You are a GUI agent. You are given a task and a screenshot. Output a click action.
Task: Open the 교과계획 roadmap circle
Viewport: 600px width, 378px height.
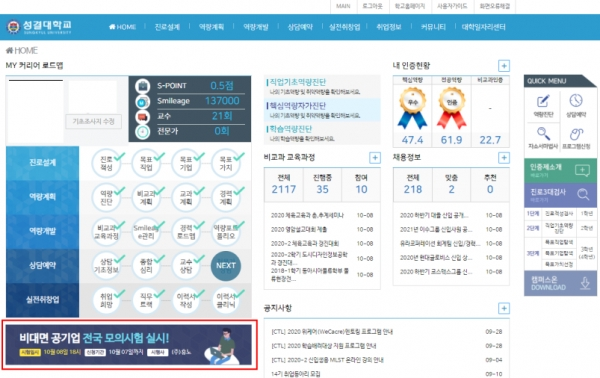pyautogui.click(x=186, y=197)
